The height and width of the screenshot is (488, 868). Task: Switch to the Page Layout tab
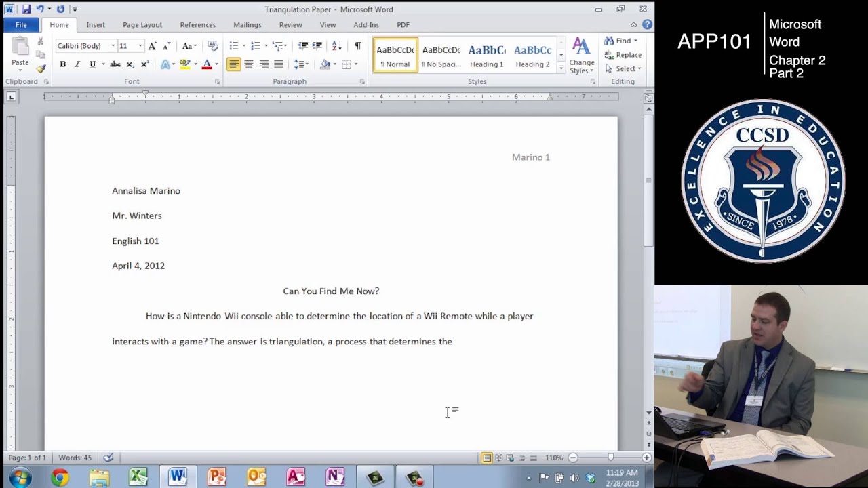(x=142, y=25)
